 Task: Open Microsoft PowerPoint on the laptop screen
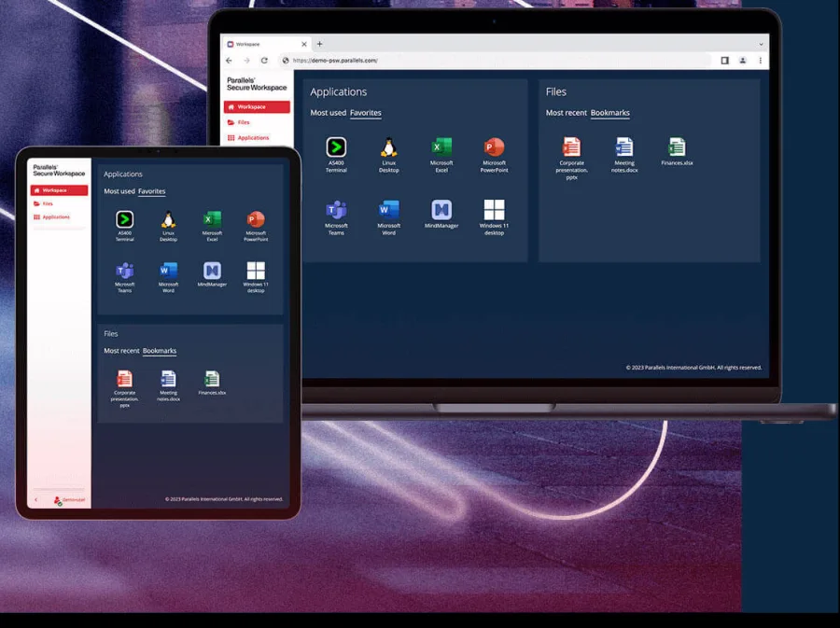click(x=494, y=155)
